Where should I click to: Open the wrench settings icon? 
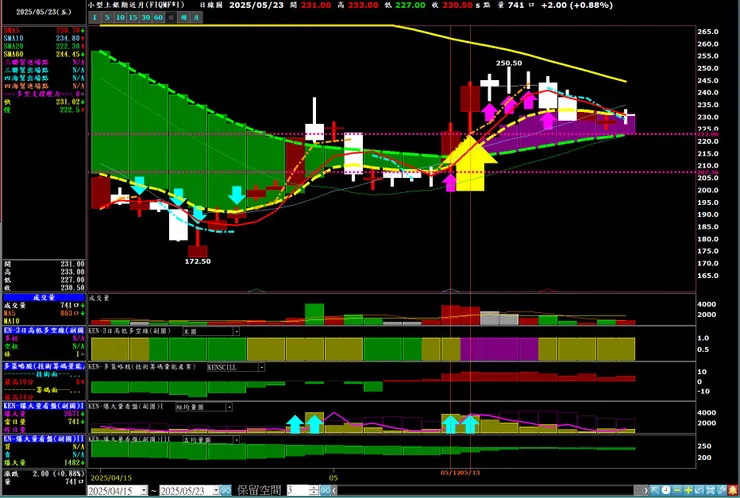coord(722,490)
